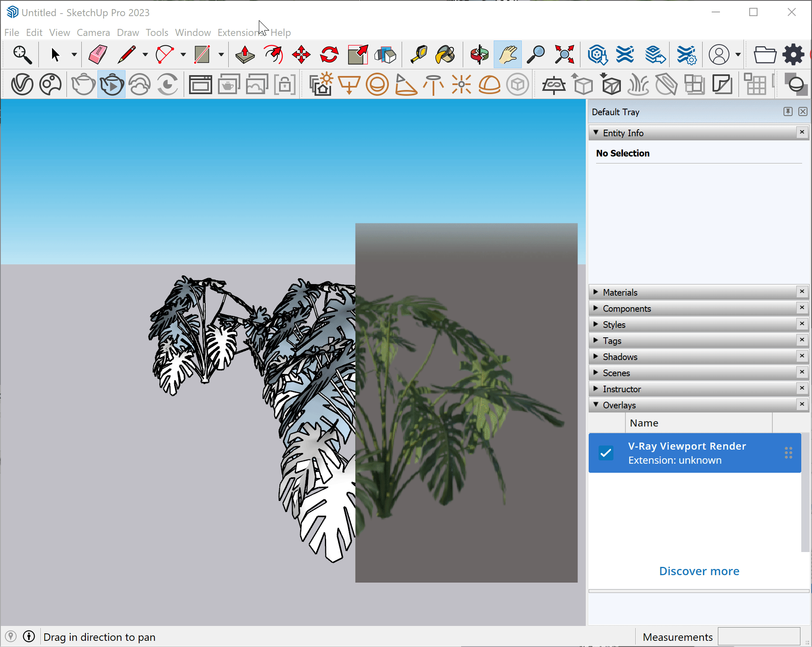Open the View menu
Image resolution: width=812 pixels, height=647 pixels.
tap(59, 32)
